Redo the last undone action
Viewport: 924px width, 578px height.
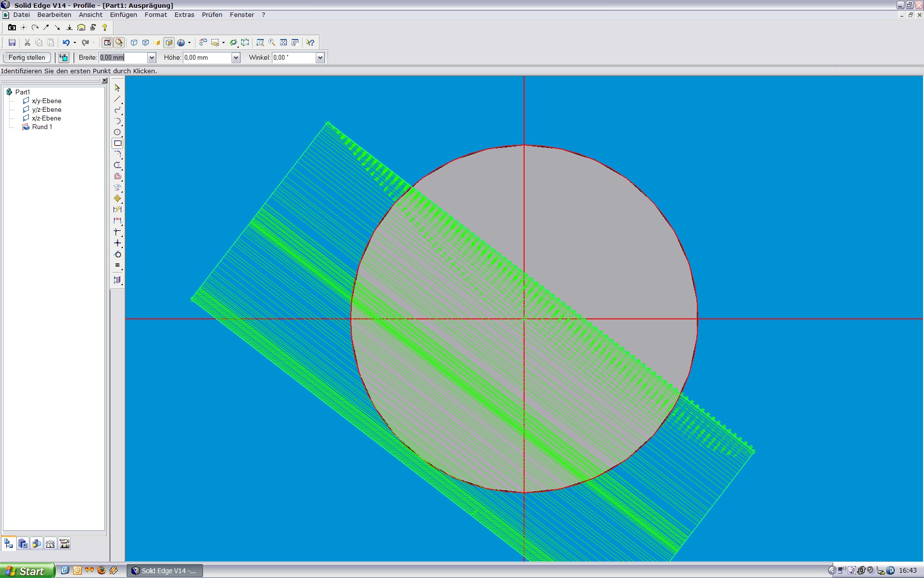click(85, 42)
